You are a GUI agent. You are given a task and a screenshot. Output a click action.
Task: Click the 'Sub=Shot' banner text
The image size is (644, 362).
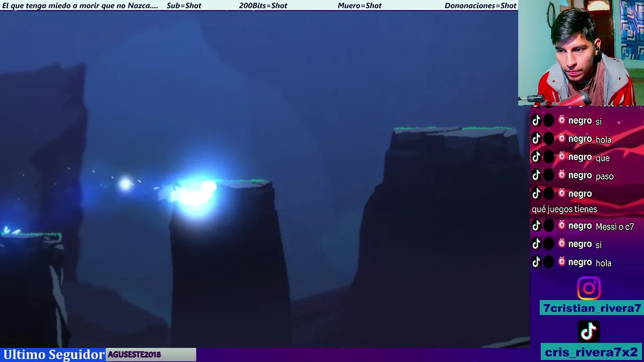coord(184,6)
